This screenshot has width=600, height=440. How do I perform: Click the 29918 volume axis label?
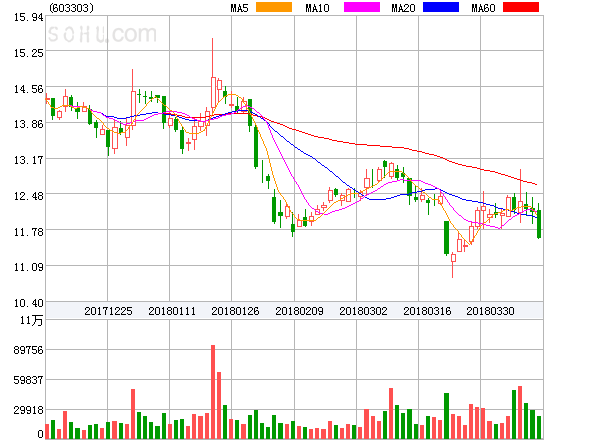tap(29, 410)
